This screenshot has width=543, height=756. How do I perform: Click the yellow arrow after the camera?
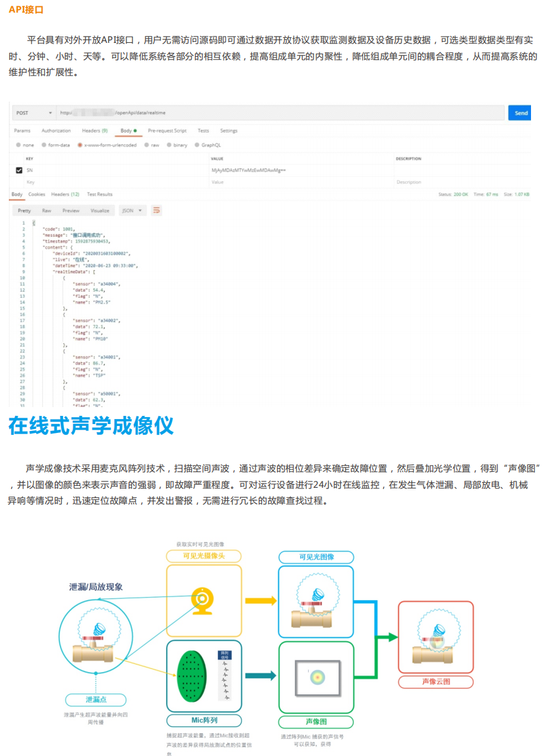pos(260,601)
